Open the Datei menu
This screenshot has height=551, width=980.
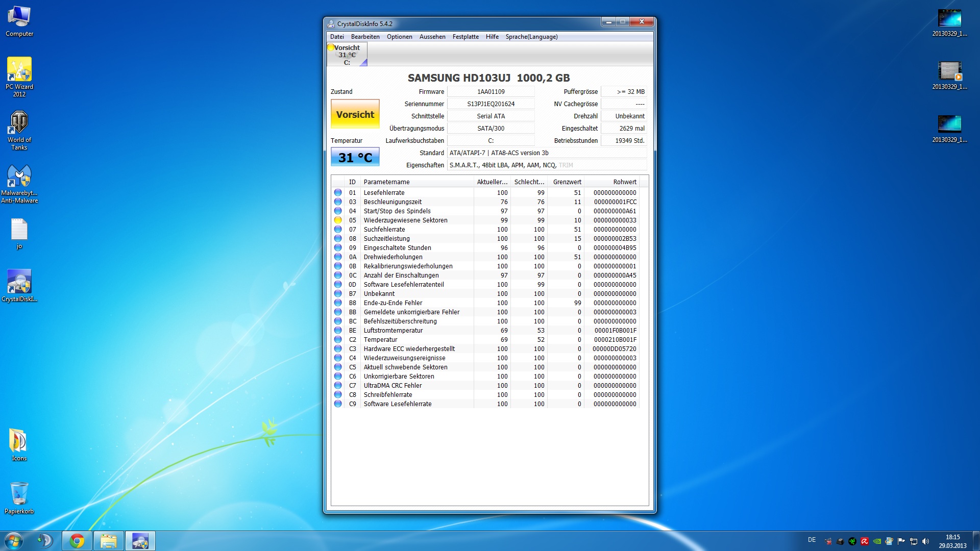coord(337,37)
